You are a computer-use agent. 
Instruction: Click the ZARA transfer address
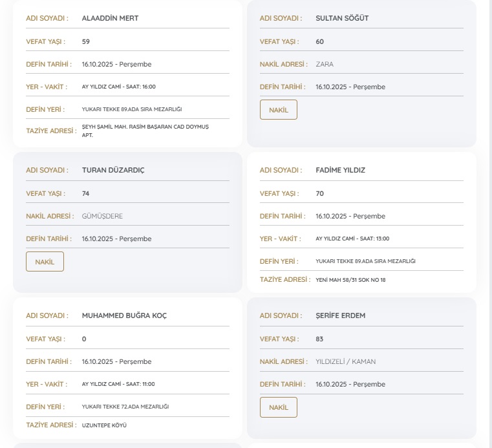325,64
